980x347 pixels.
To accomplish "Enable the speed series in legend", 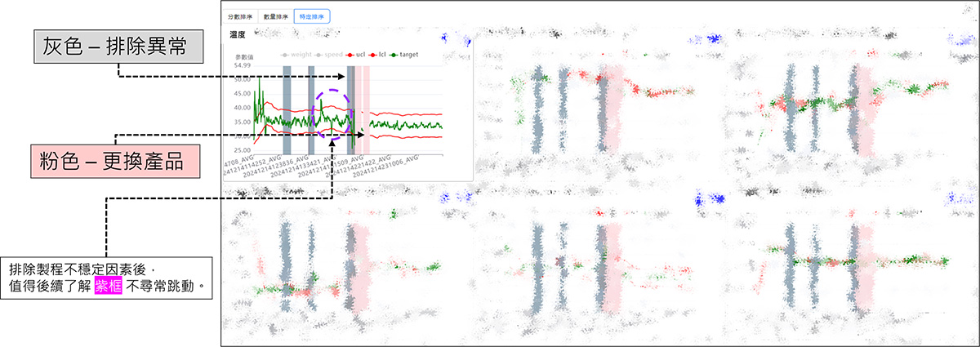I will pos(328,56).
